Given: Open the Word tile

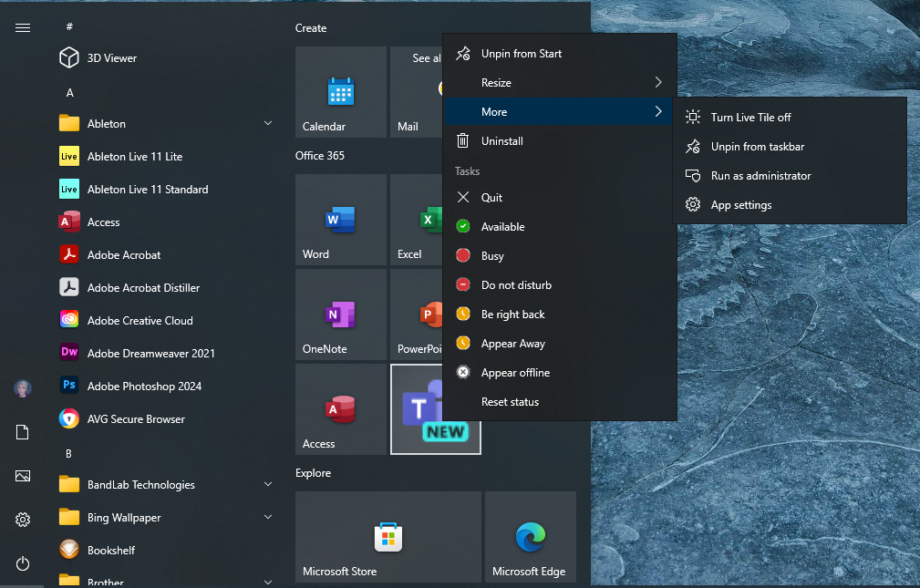Looking at the screenshot, I should coord(341,220).
